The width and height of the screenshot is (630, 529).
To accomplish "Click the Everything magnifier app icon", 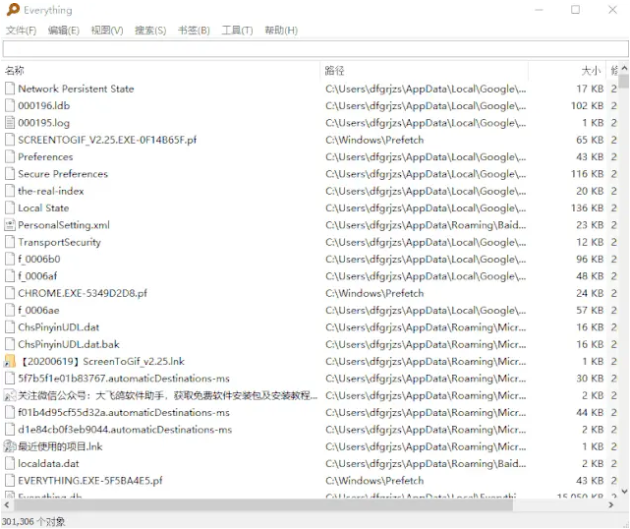I will (13, 10).
